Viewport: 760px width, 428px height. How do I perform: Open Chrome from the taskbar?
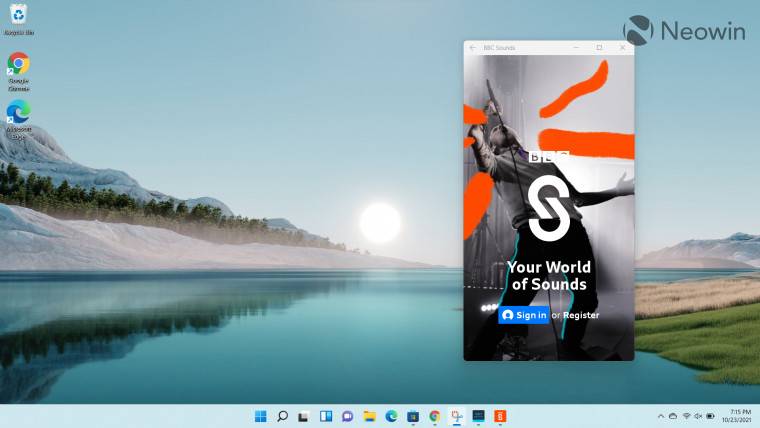coord(435,416)
